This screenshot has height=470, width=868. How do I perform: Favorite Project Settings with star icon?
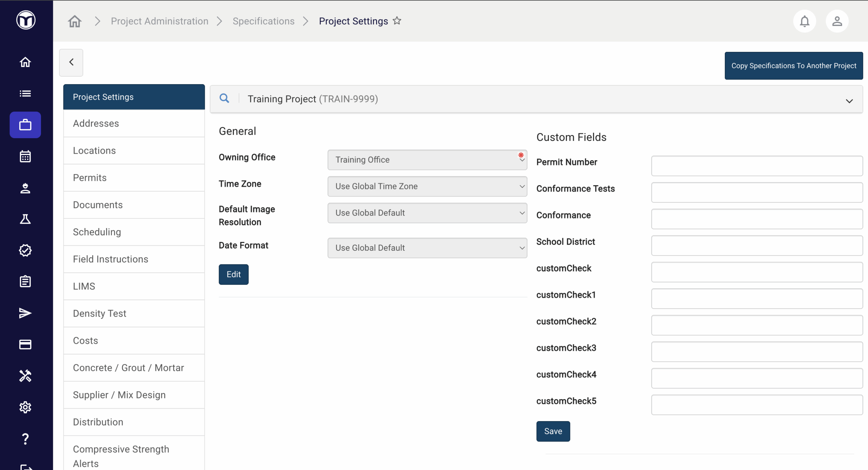[x=397, y=21]
